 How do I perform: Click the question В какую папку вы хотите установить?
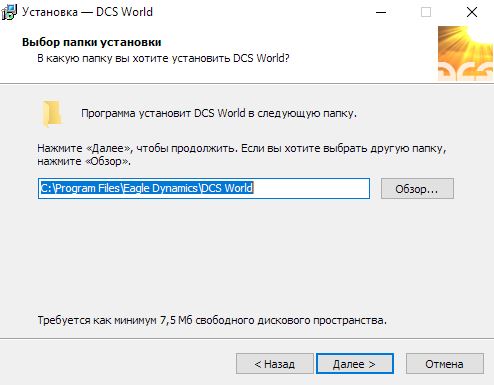tap(163, 58)
